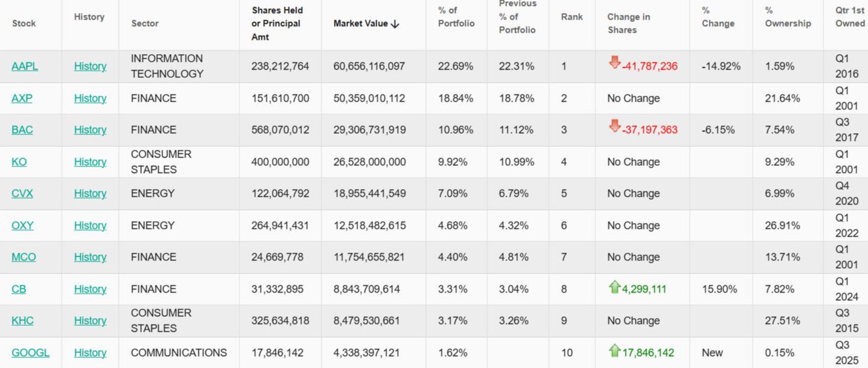Sort by Stock column header
Image resolution: width=868 pixels, height=368 pixels.
click(x=24, y=23)
